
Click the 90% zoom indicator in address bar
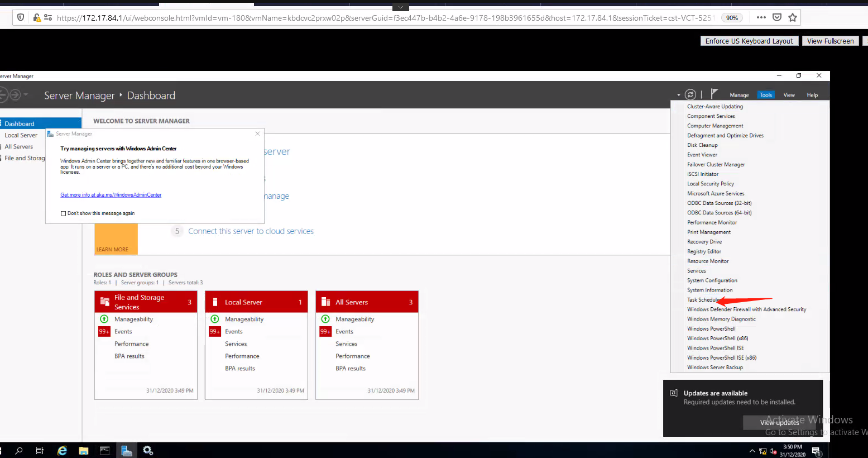coord(732,18)
